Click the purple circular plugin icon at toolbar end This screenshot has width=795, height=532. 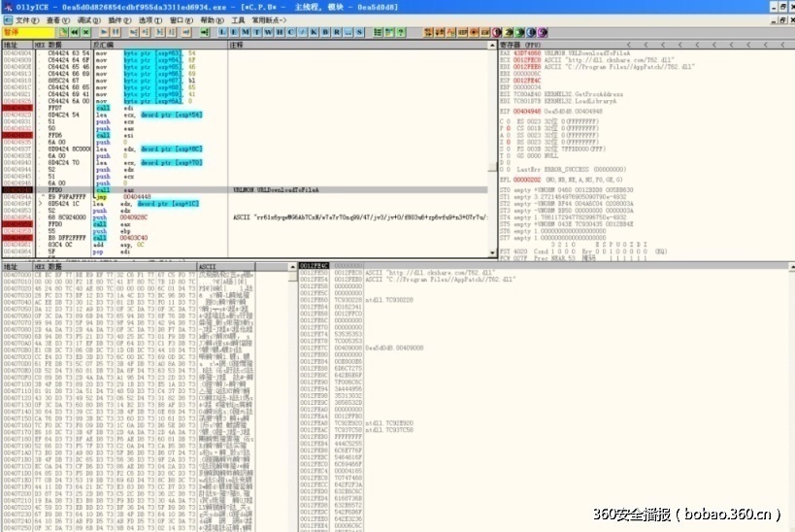coord(543,32)
